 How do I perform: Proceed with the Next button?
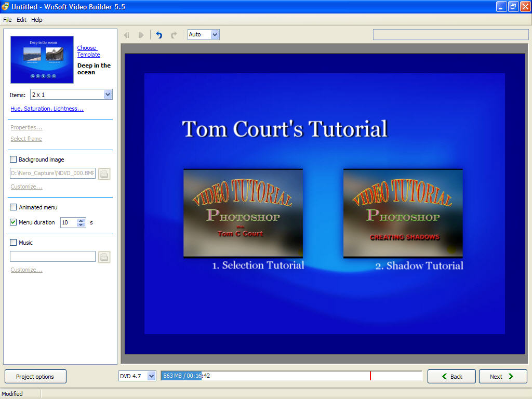coord(503,376)
